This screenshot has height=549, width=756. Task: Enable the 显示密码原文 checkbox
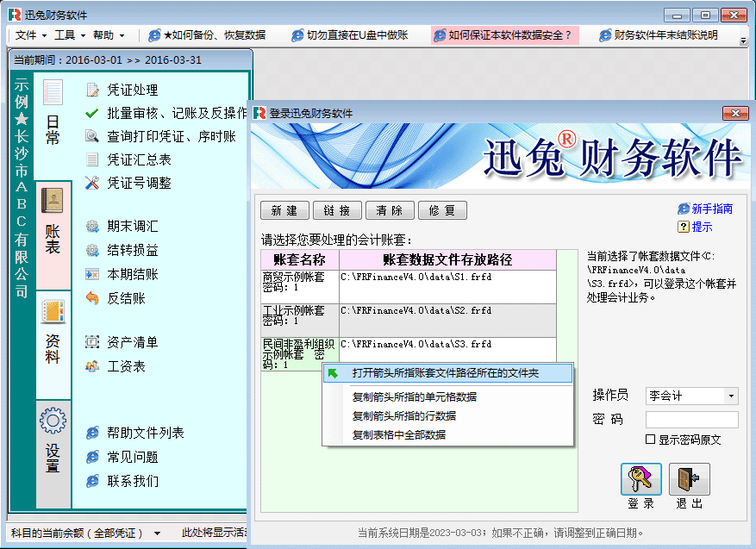coord(650,439)
